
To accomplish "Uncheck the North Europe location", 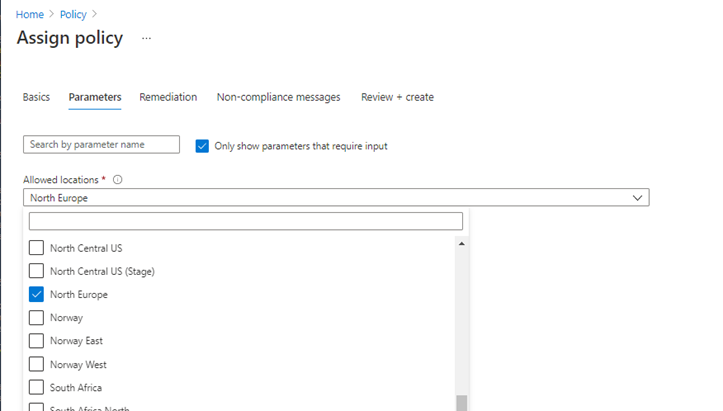I will [x=37, y=295].
